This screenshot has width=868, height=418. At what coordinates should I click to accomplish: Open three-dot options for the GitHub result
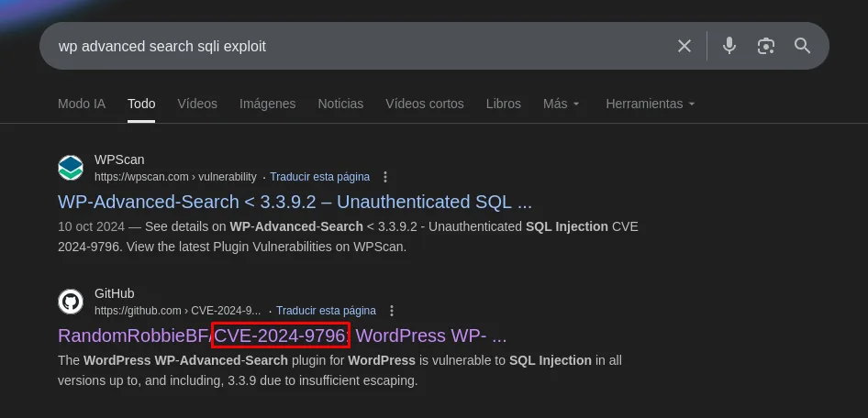(x=392, y=311)
